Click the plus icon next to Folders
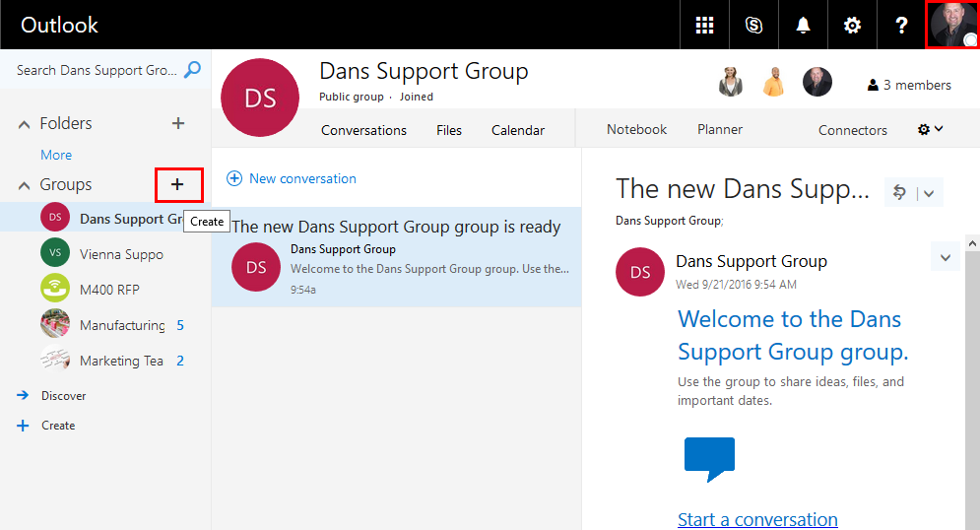Image resolution: width=980 pixels, height=530 pixels. click(178, 123)
